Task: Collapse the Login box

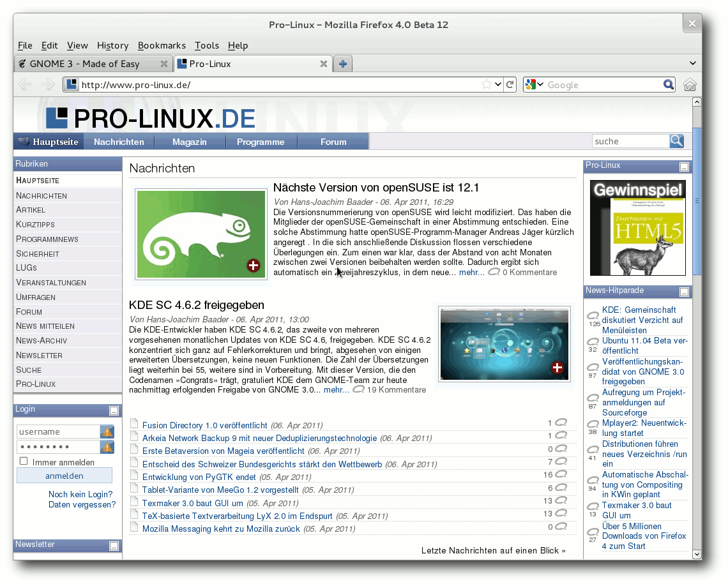Action: (114, 410)
